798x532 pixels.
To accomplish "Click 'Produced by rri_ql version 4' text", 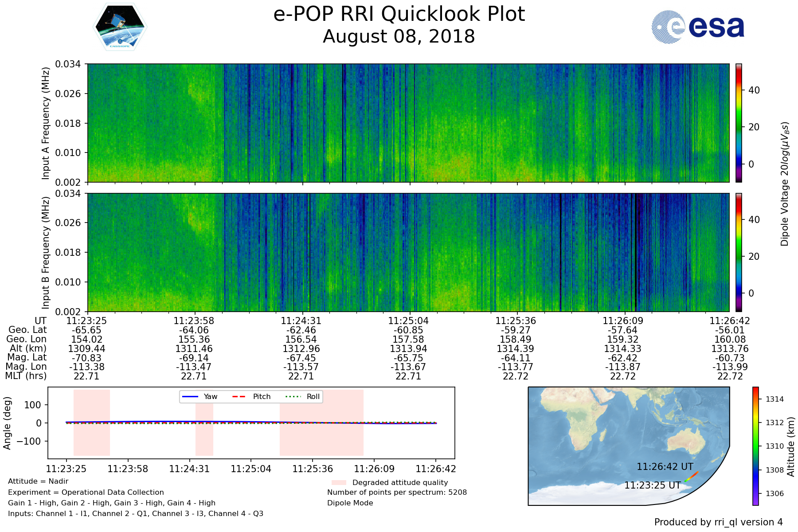I will (x=718, y=522).
